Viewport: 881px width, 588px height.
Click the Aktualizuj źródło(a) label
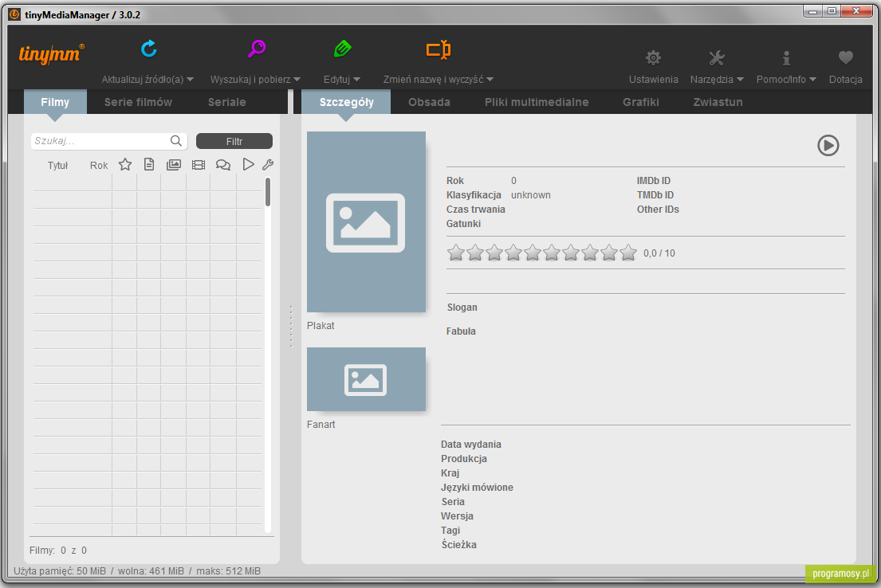pos(143,80)
